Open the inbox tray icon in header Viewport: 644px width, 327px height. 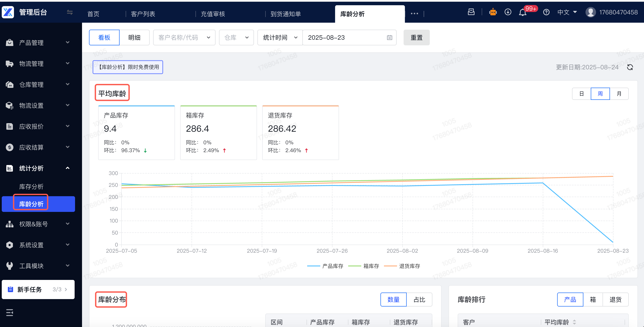[x=471, y=12]
